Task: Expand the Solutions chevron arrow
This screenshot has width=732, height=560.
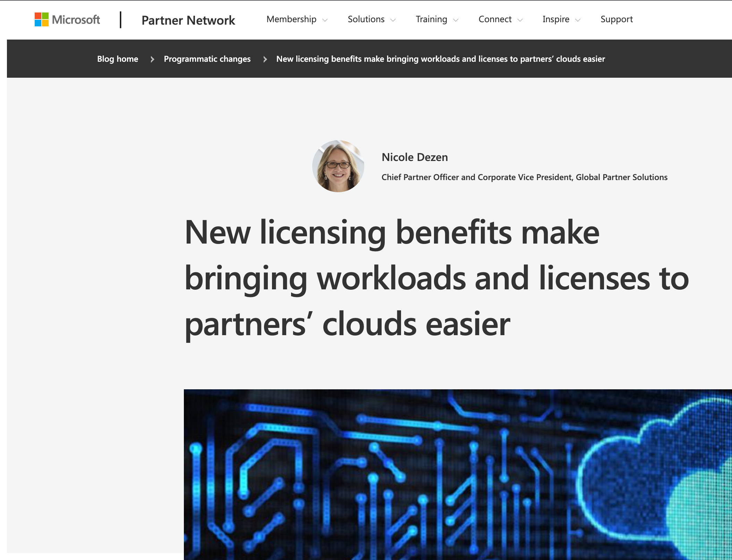Action: coord(393,20)
